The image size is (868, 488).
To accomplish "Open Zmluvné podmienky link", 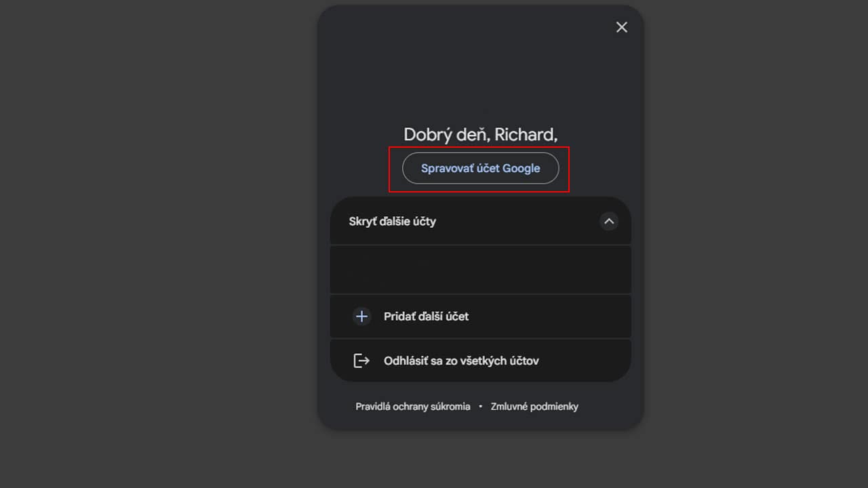I will (x=534, y=407).
